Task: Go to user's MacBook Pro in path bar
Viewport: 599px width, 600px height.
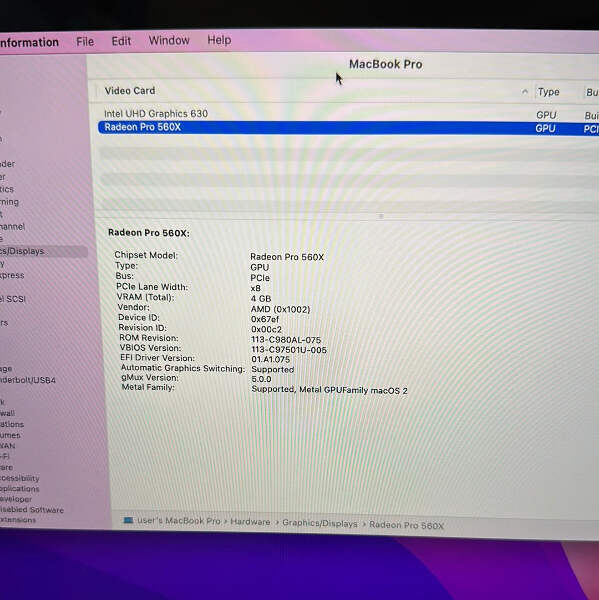Action: (179, 521)
